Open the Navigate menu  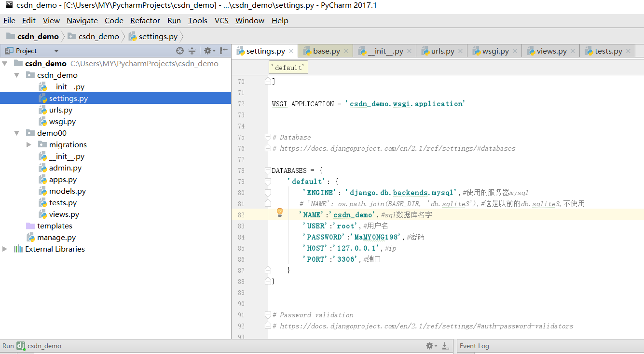(82, 20)
